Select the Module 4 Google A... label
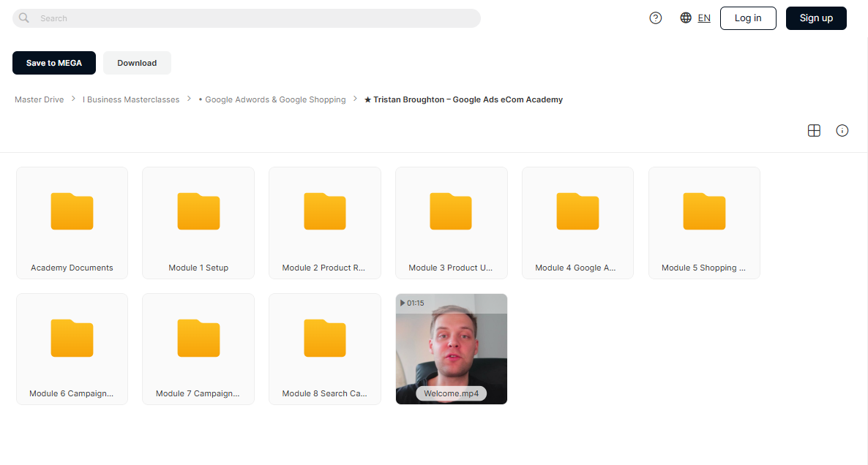This screenshot has width=868, height=465. coord(575,268)
